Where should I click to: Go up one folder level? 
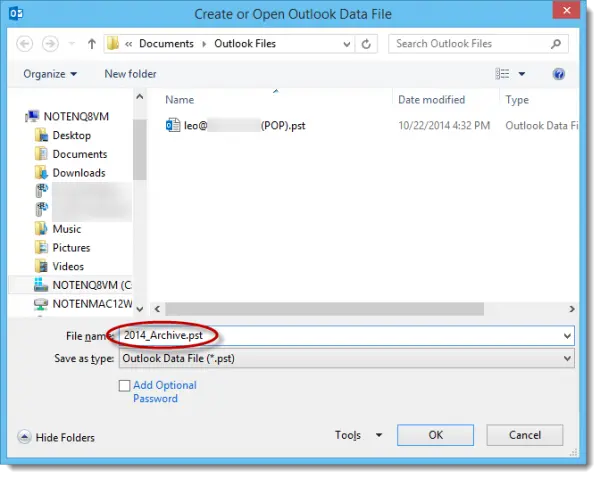[x=91, y=44]
